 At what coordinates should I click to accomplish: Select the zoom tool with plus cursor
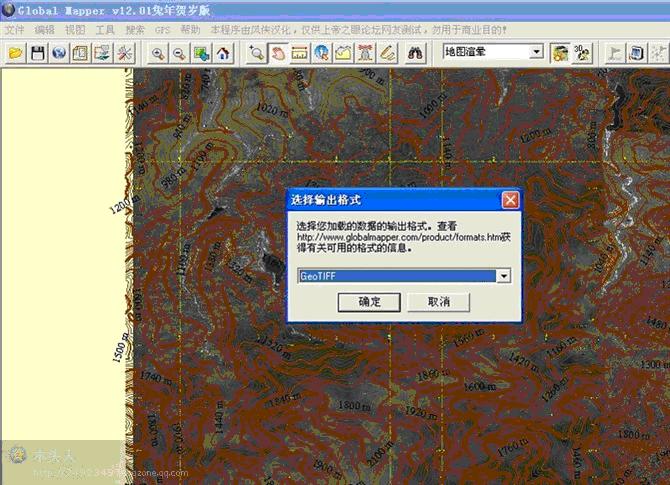pos(256,53)
